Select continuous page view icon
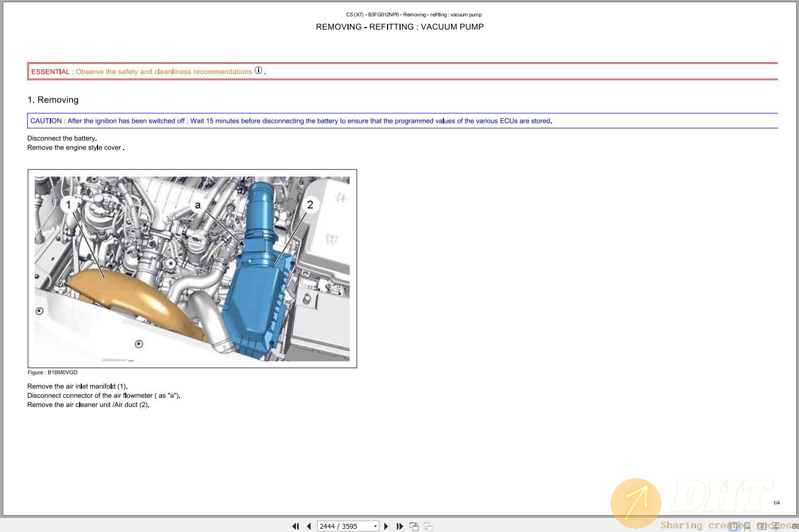 pyautogui.click(x=747, y=526)
